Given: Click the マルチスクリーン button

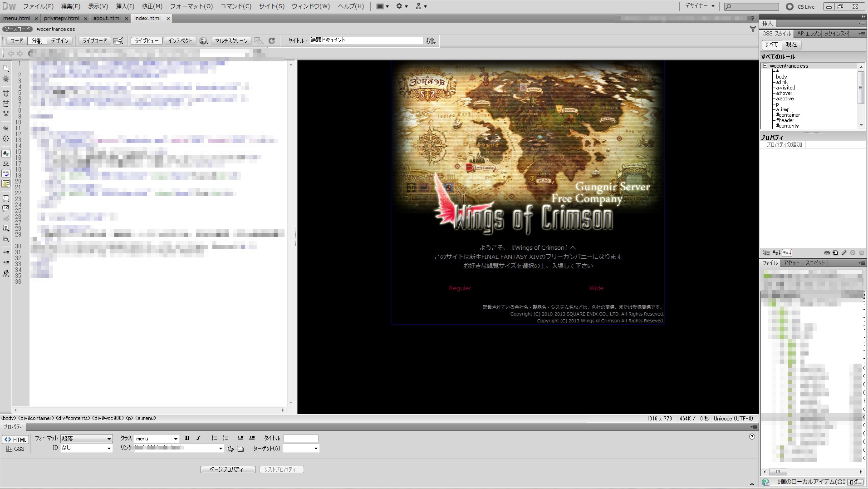Looking at the screenshot, I should pos(231,41).
